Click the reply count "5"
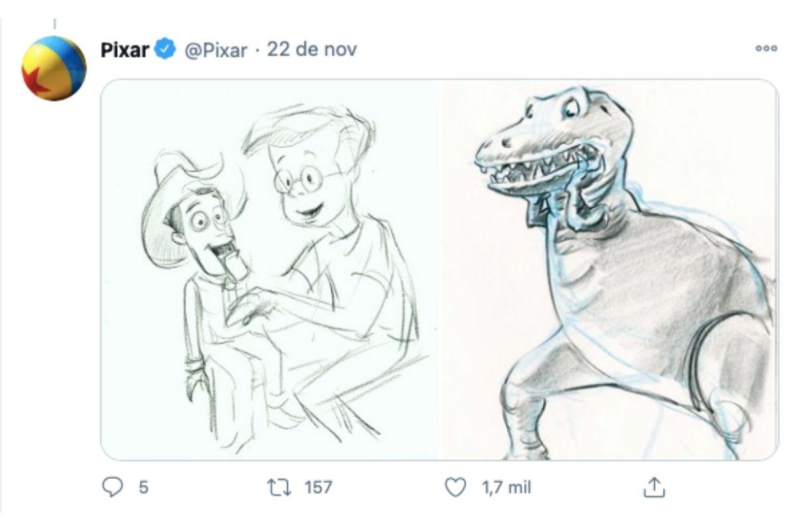This screenshot has height=532, width=798. click(143, 488)
